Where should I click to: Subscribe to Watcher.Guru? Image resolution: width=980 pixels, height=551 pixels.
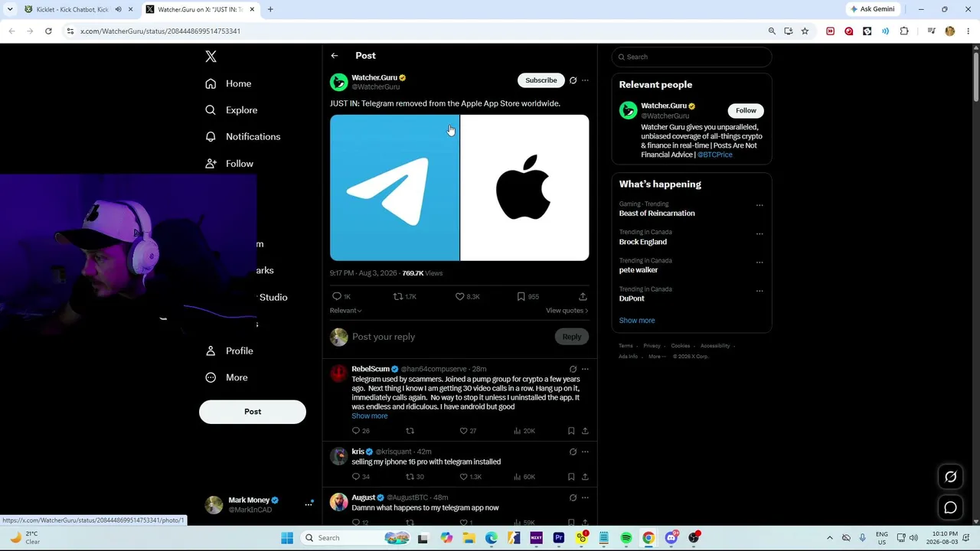541,80
